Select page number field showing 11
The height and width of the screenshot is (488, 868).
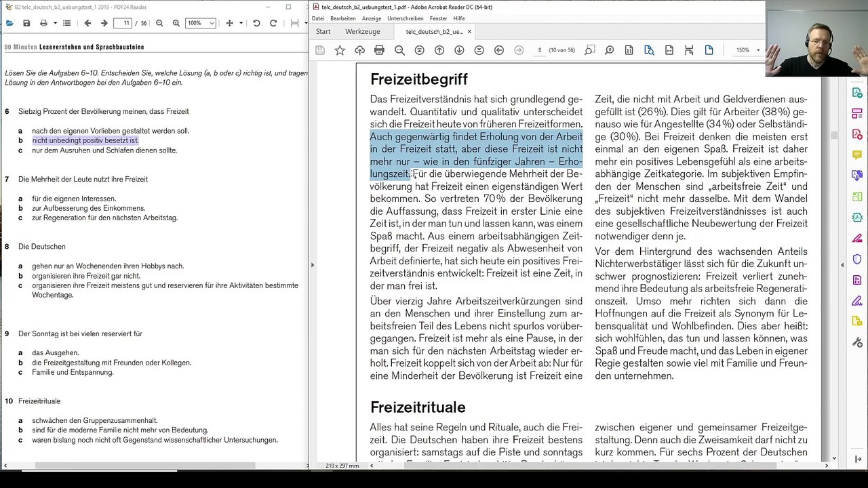[x=123, y=23]
